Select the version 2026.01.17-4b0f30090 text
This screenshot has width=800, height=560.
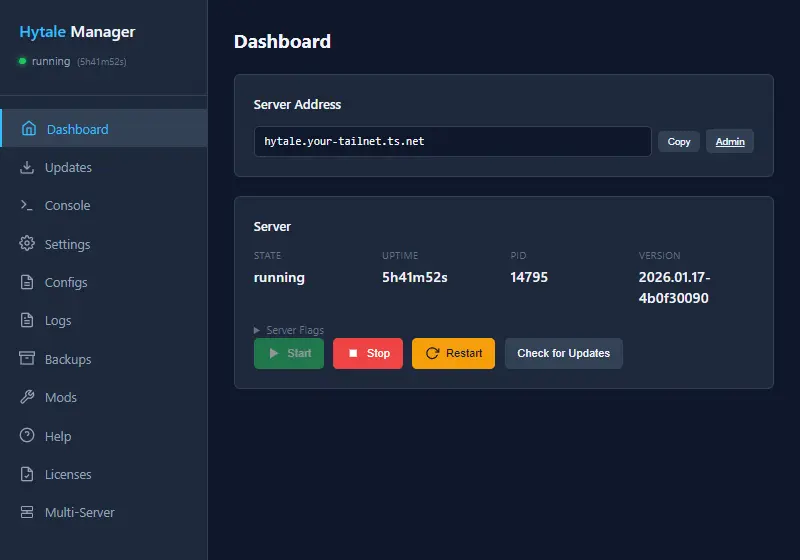click(674, 288)
